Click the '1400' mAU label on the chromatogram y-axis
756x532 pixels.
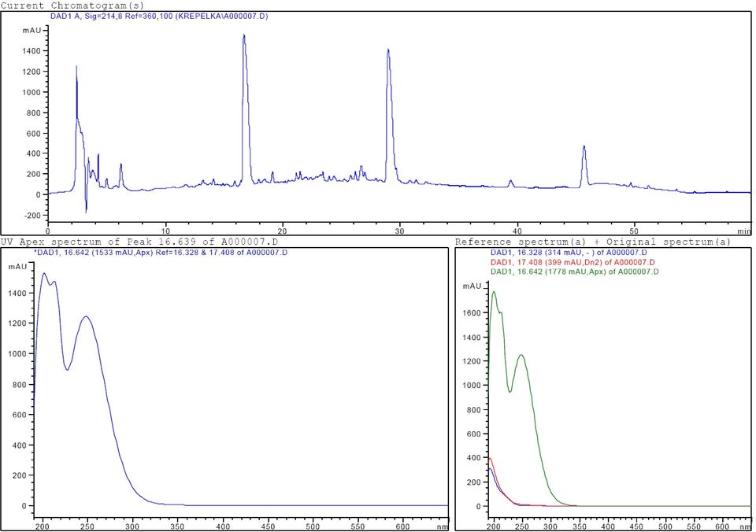31,51
